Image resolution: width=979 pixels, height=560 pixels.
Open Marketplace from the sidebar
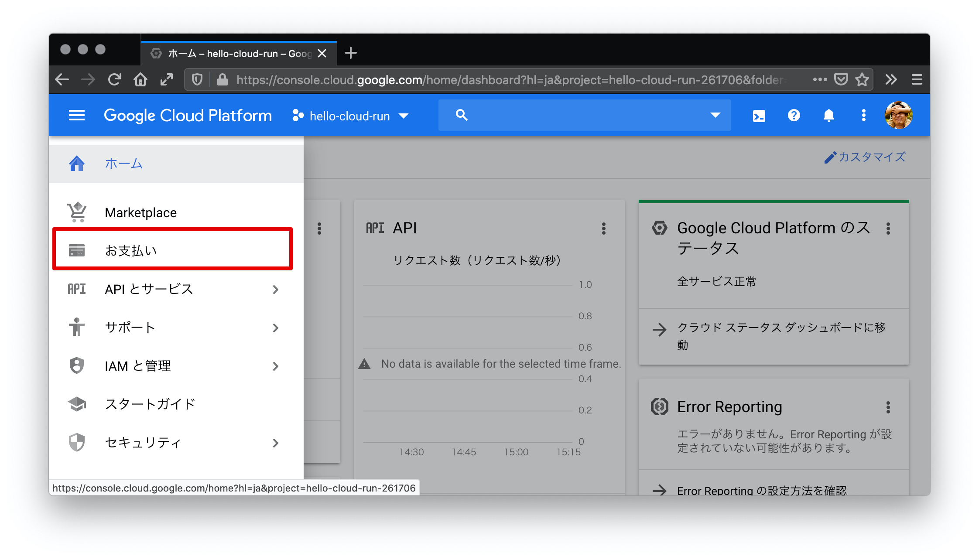click(176, 212)
